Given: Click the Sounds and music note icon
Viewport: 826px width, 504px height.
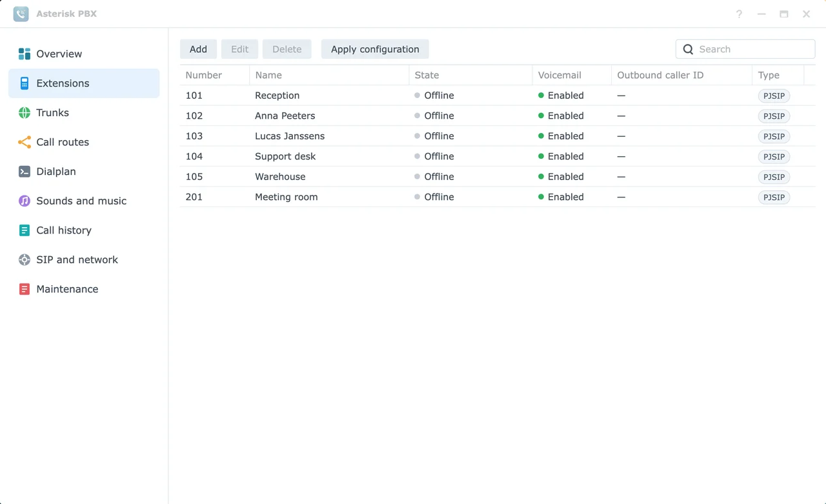Looking at the screenshot, I should [x=25, y=201].
